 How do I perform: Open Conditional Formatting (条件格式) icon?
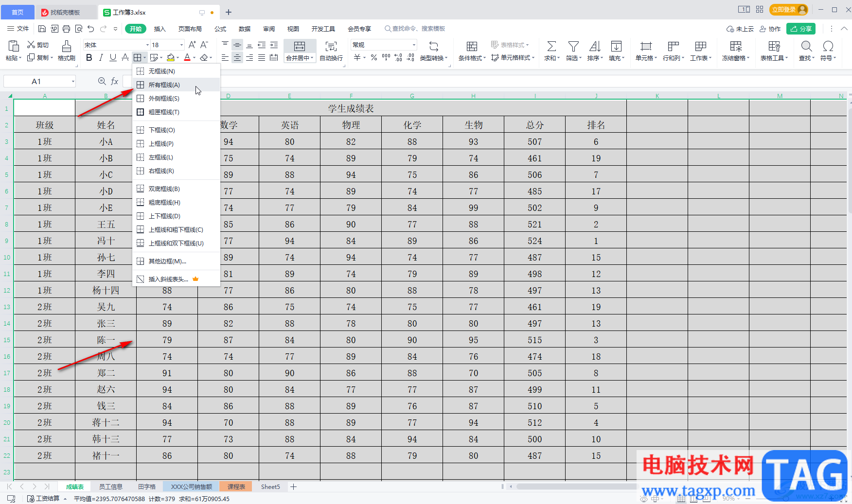click(x=472, y=46)
